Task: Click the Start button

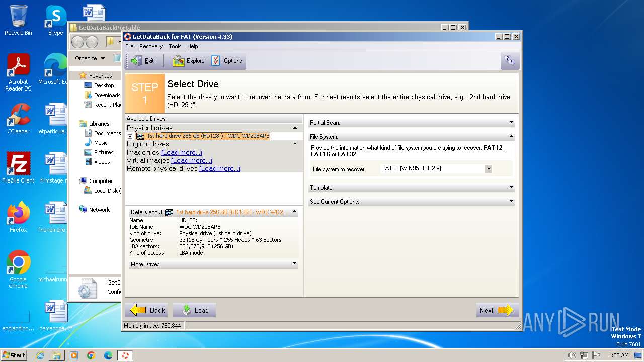Action: coord(14,355)
